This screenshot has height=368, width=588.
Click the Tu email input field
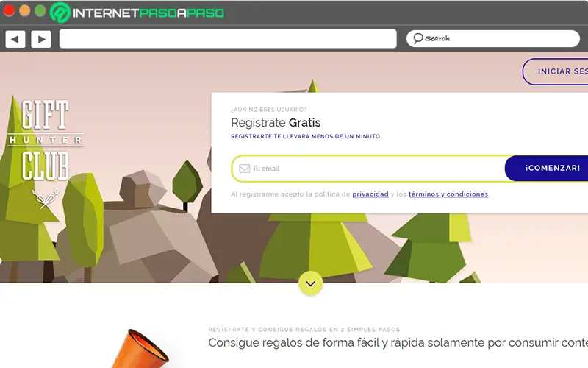[370, 169]
